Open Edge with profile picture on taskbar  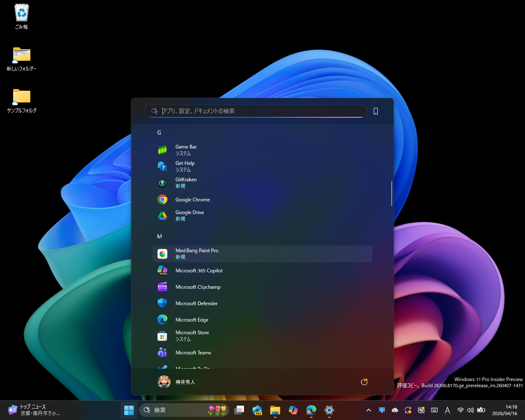pyautogui.click(x=311, y=410)
